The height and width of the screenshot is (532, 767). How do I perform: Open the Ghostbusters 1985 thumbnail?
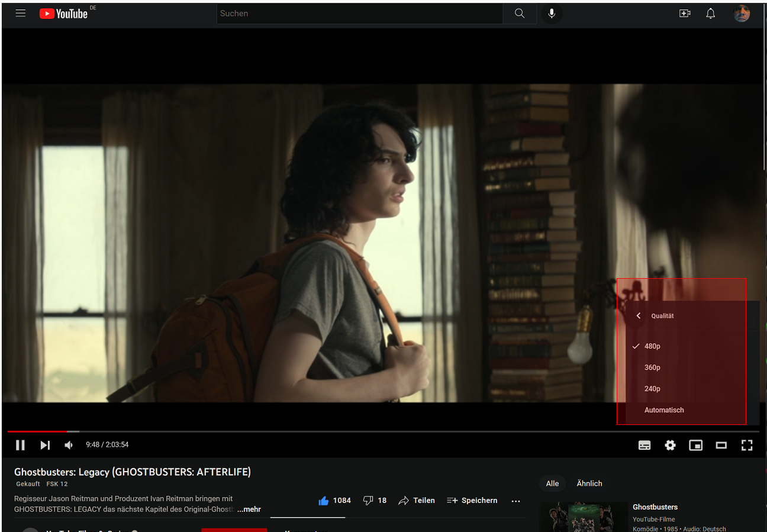click(584, 517)
